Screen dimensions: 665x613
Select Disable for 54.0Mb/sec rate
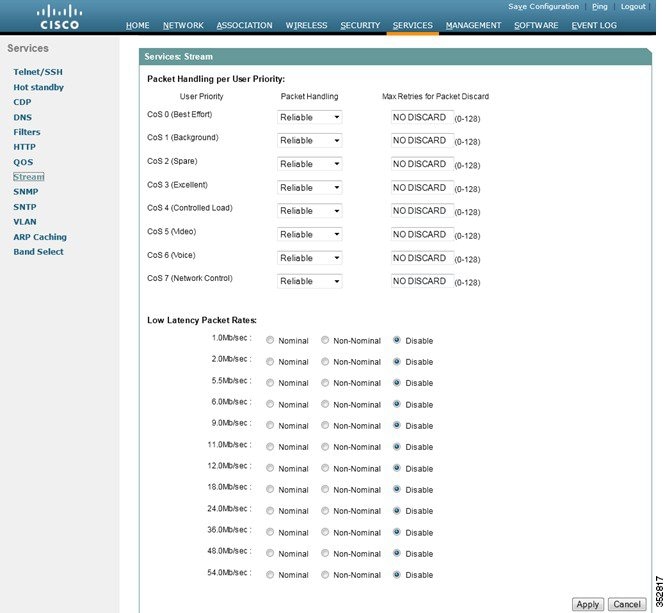[397, 575]
